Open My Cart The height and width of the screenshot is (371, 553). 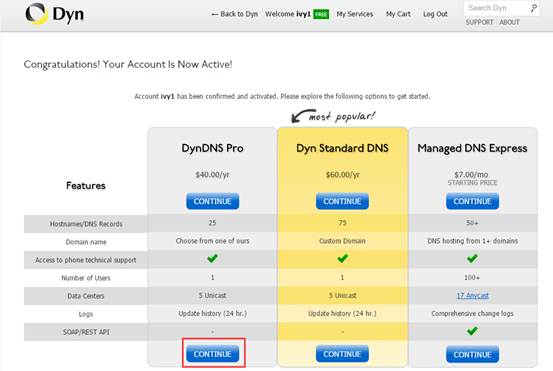click(x=398, y=14)
